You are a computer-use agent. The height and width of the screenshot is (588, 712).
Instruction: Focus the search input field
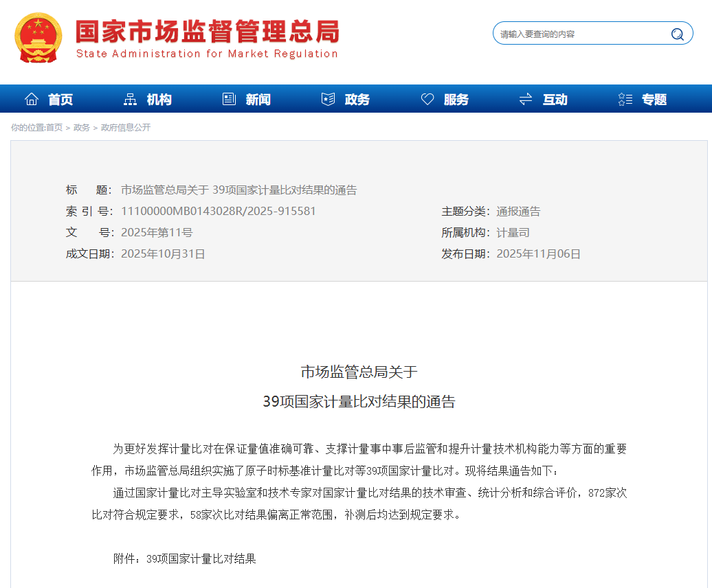pyautogui.click(x=581, y=34)
